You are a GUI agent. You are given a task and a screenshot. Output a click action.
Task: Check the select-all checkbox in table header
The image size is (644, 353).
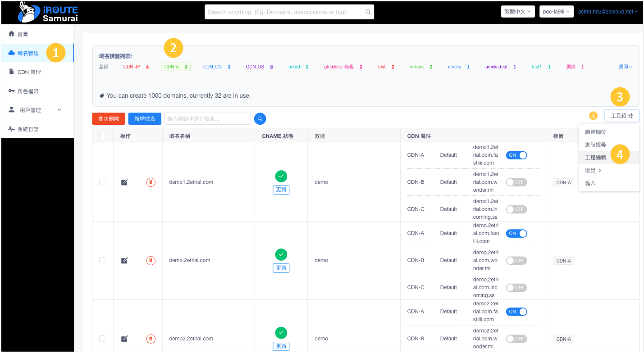(102, 136)
